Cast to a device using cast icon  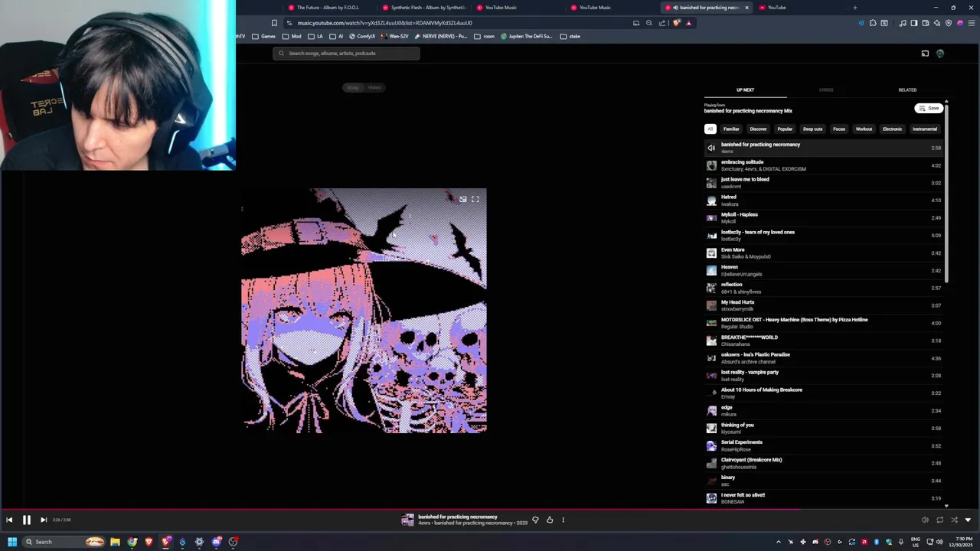(925, 54)
